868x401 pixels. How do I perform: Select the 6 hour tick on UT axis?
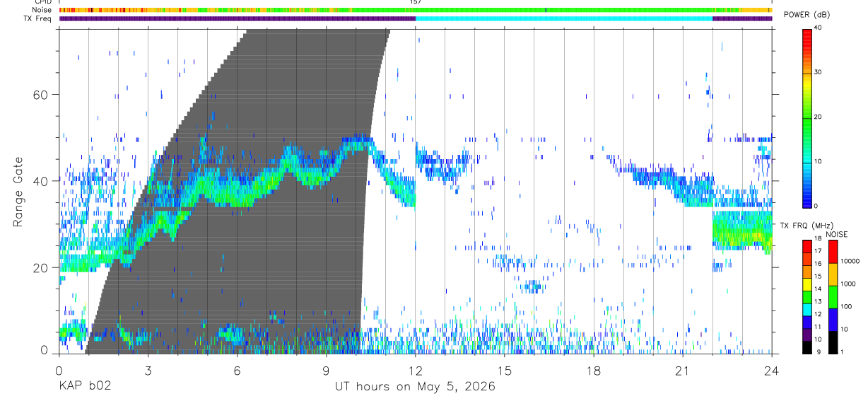pos(237,369)
